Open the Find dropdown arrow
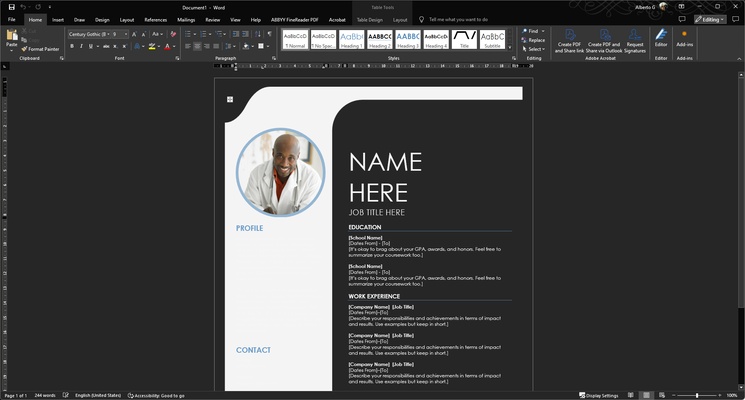This screenshot has height=400, width=745. pos(543,31)
